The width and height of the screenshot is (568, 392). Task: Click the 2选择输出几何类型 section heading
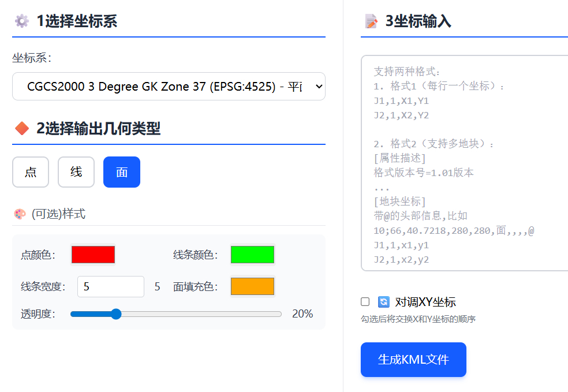(x=98, y=128)
